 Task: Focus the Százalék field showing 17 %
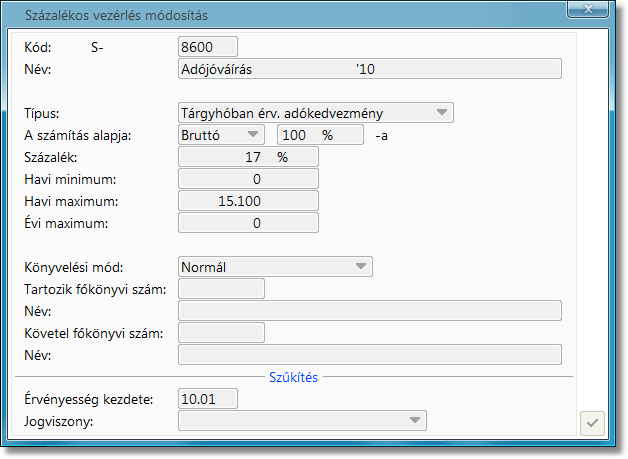coord(248,157)
